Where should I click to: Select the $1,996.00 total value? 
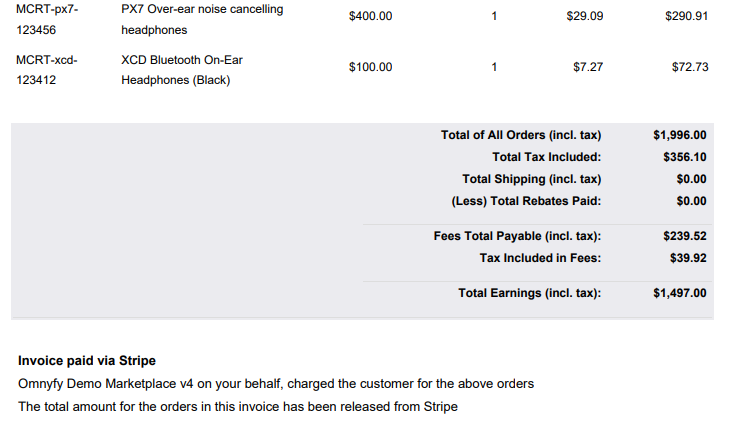[679, 135]
